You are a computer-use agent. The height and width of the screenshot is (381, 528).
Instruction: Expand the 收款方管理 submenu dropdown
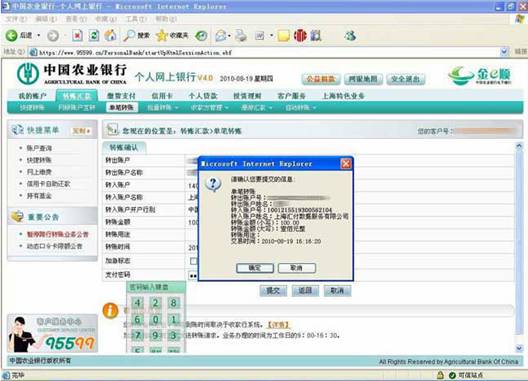tap(227, 108)
